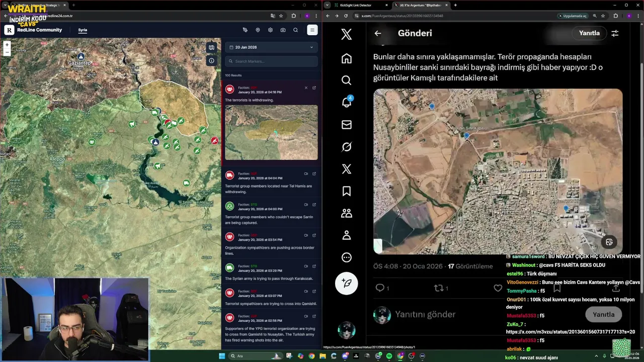This screenshot has height=362, width=644.
Task: Open Spotify from the taskbar
Action: point(389,356)
